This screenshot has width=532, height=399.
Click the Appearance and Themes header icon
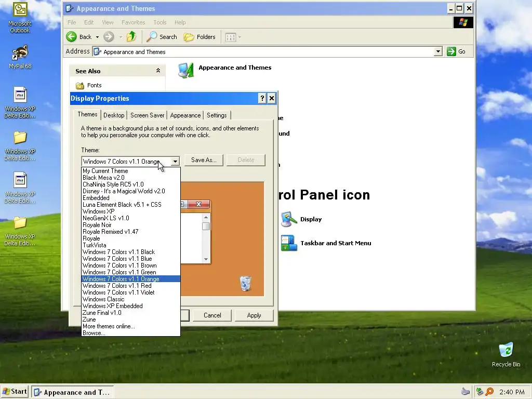(186, 70)
